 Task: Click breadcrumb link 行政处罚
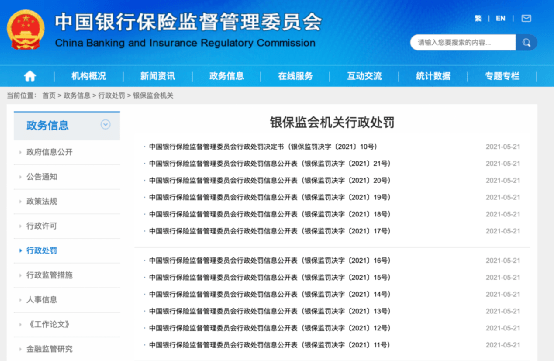(112, 95)
